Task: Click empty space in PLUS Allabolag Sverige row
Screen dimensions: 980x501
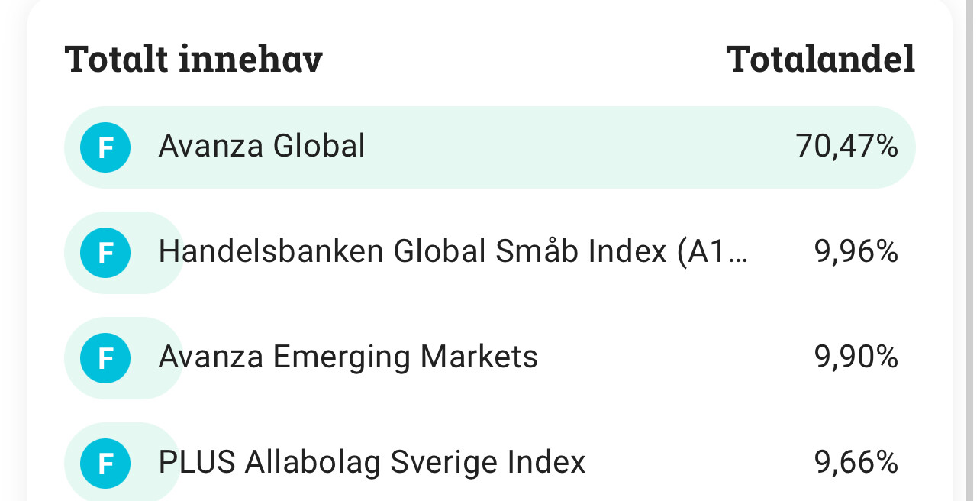Action: click(695, 463)
